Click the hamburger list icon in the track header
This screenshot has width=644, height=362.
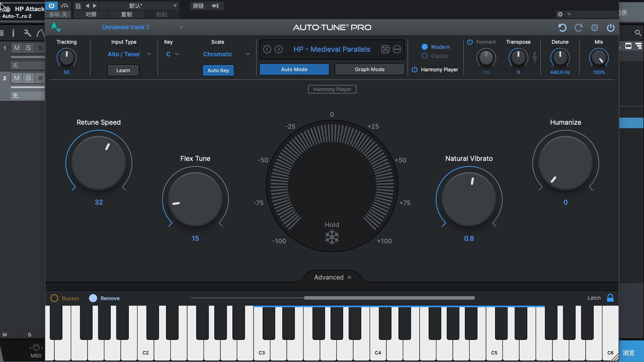point(2,33)
